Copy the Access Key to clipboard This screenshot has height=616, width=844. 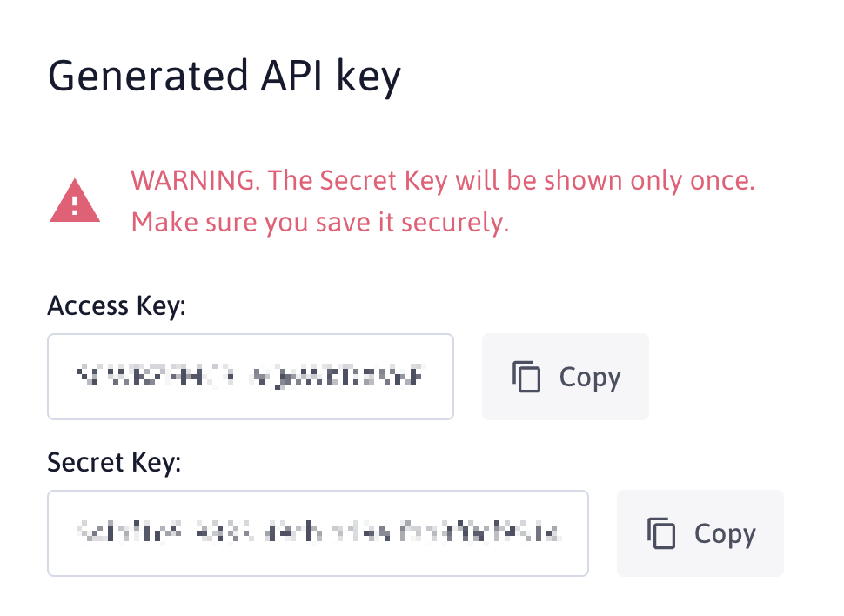[566, 377]
